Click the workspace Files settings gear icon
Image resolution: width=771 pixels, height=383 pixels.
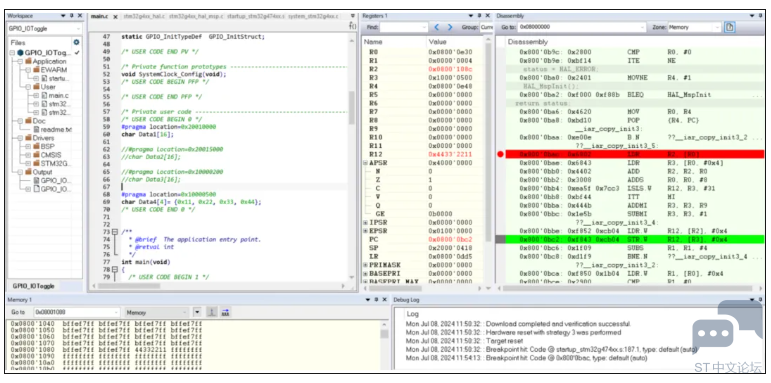76,43
